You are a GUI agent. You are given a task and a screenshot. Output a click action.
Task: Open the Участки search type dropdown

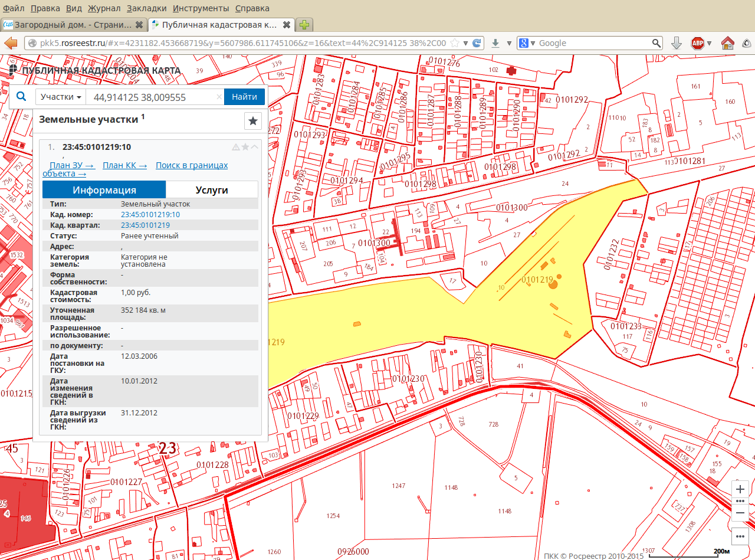[x=61, y=97]
